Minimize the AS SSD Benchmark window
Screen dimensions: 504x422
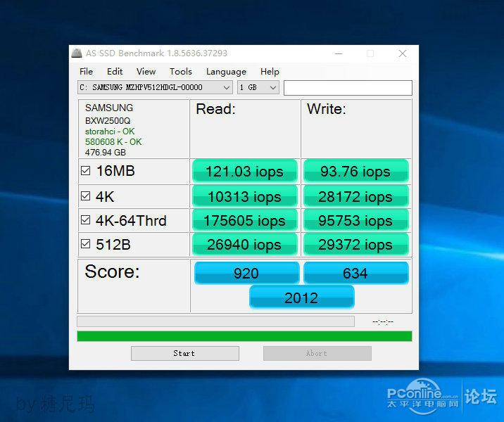tap(339, 53)
